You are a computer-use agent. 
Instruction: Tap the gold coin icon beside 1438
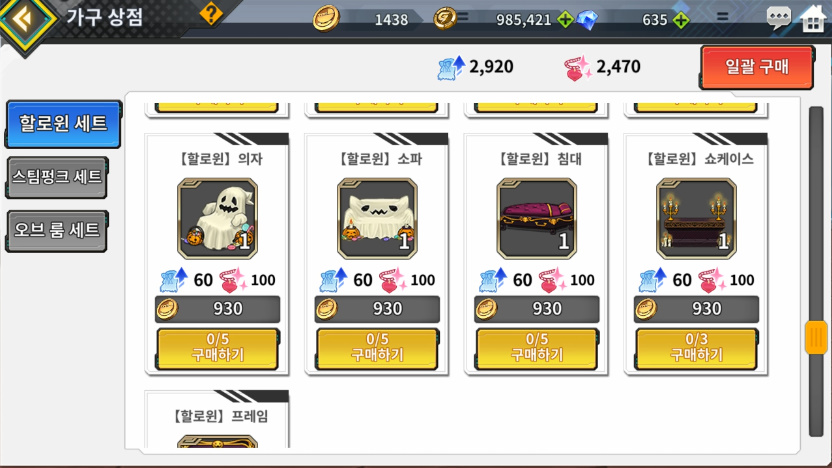tap(326, 19)
